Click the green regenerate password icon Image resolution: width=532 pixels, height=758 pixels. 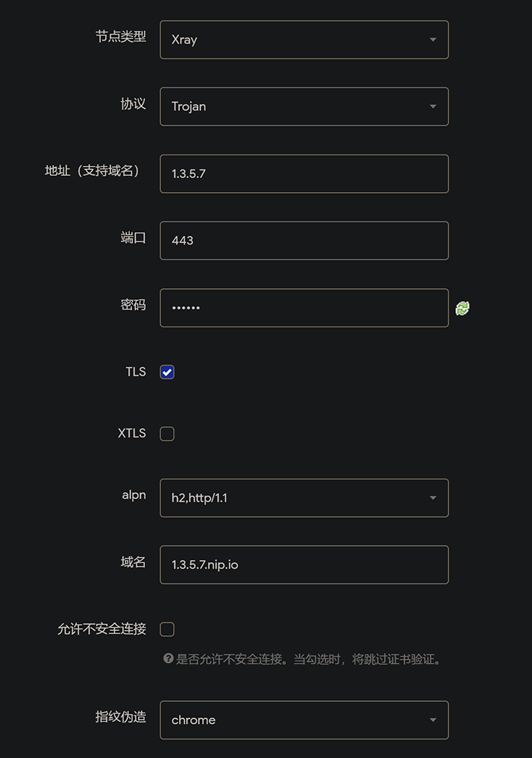(x=463, y=308)
